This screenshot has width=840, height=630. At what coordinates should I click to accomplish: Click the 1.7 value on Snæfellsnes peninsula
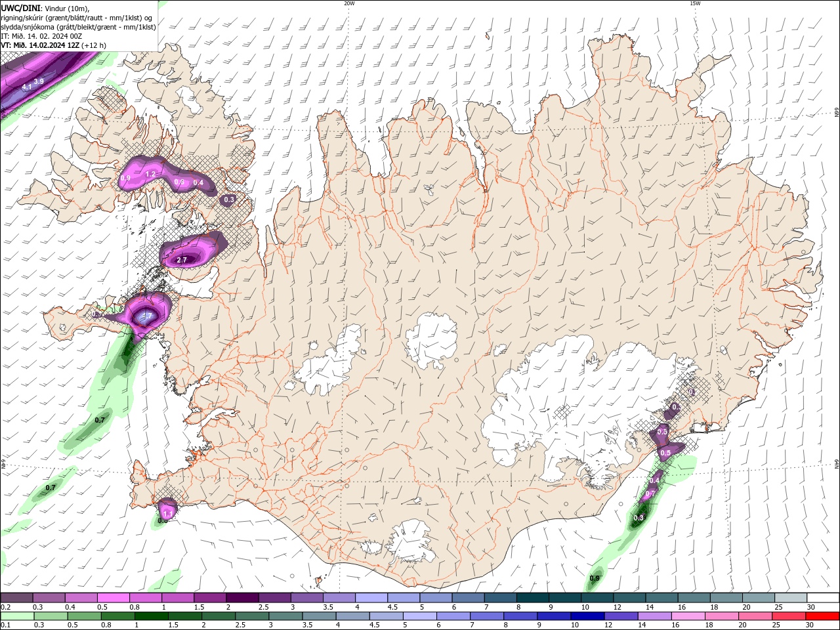click(x=147, y=316)
